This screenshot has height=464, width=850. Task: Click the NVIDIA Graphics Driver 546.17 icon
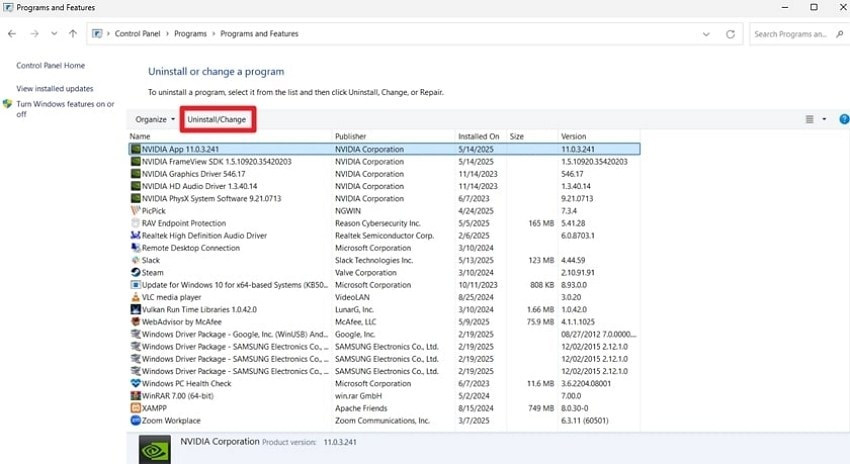[136, 174]
